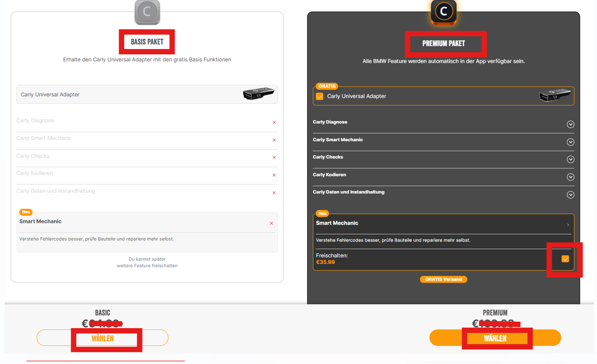597x364 pixels.
Task: Click the black Carly Premium app icon
Action: (443, 12)
